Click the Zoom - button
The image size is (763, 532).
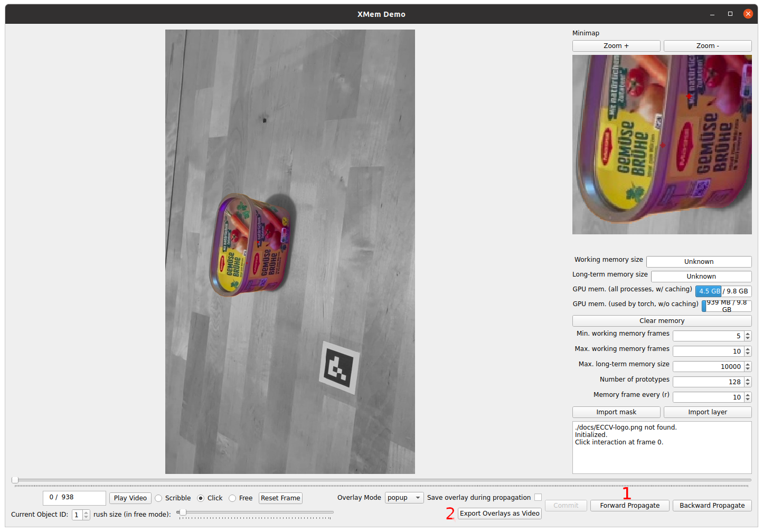point(707,46)
